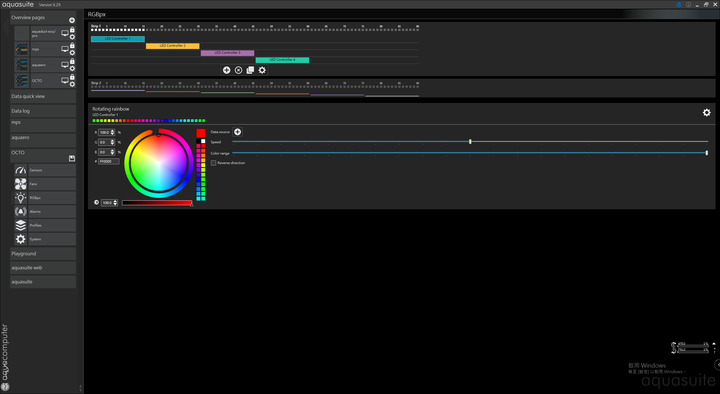This screenshot has width=720, height=394.
Task: Open the OCTO RGBpx page
Action: coord(52,198)
